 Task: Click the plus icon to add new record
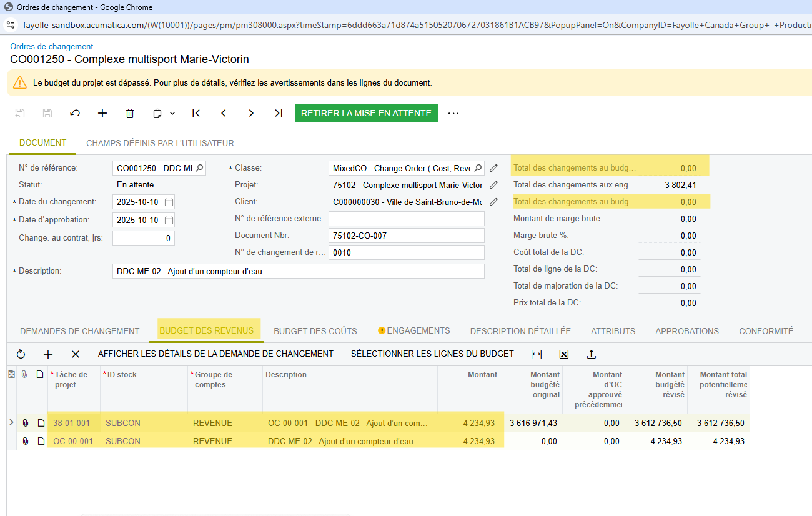coord(102,113)
